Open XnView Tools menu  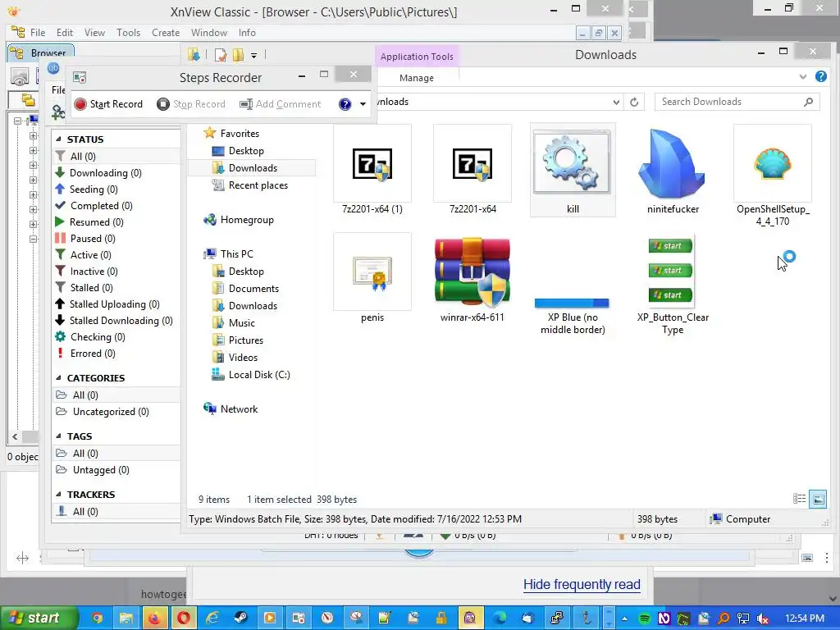coord(129,33)
